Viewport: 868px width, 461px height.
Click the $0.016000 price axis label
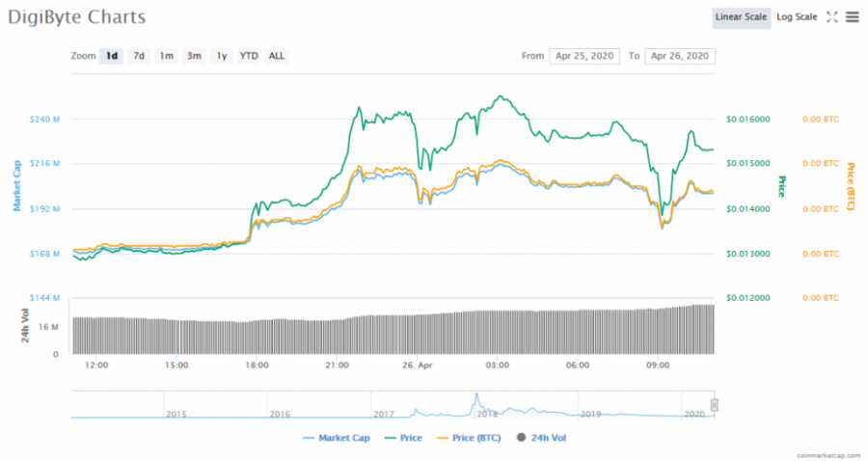click(x=747, y=119)
